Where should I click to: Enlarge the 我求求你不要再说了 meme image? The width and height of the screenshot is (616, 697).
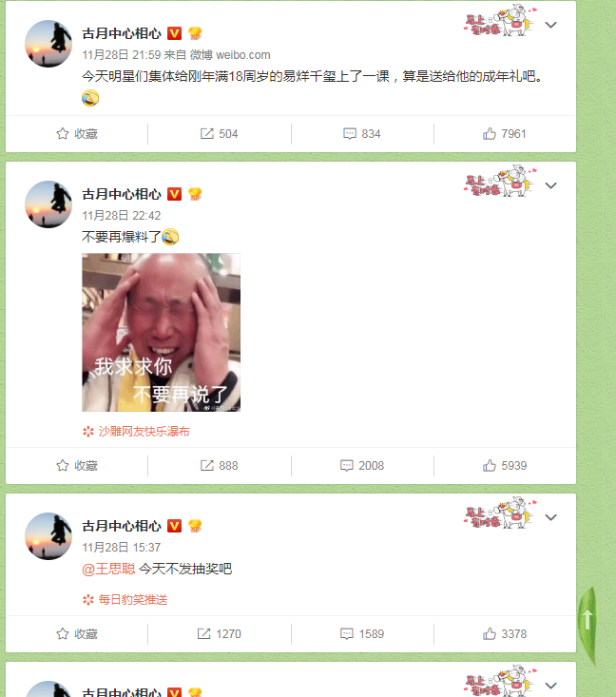click(161, 333)
